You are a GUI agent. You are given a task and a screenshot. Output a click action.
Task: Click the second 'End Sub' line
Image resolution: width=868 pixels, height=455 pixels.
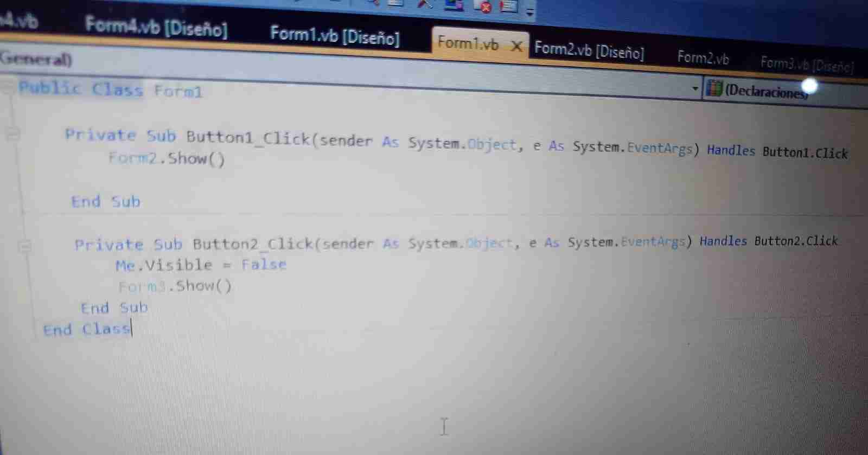pos(114,308)
